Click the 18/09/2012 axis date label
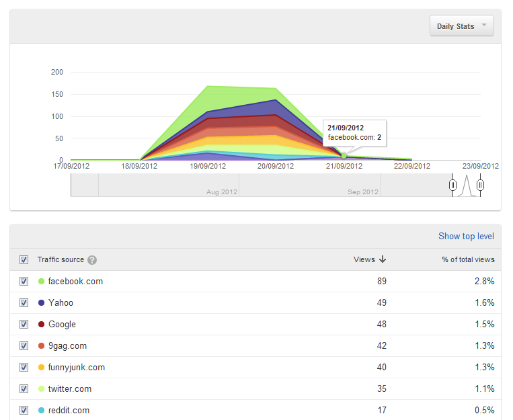513x420 pixels. click(x=139, y=166)
